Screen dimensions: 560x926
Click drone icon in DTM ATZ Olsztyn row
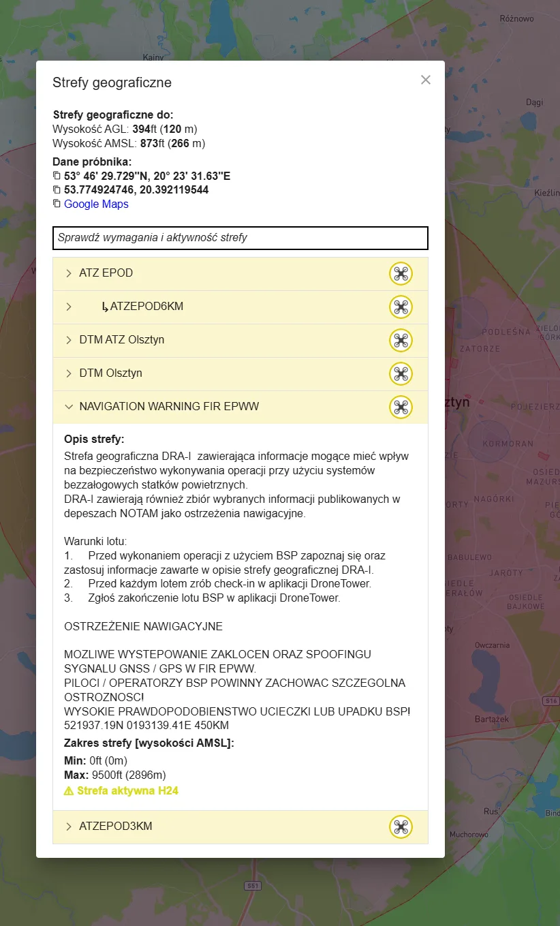[401, 340]
